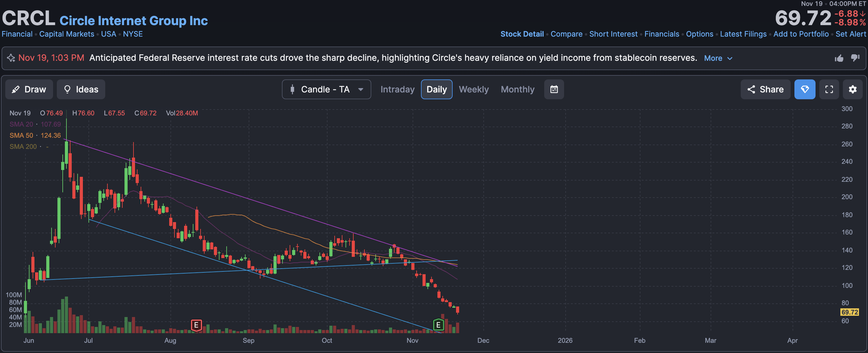Viewport: 868px width, 353px height.
Task: Enter fullscreen chart mode
Action: 829,89
